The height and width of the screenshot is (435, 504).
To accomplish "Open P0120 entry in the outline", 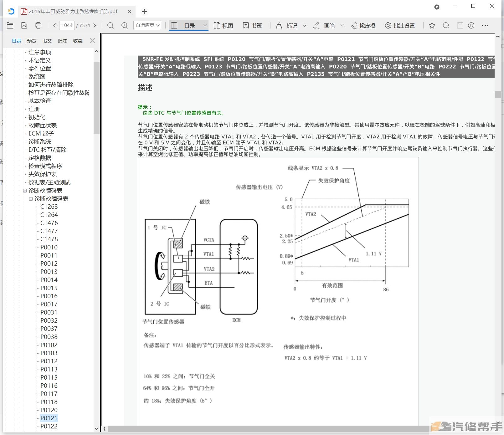I will click(x=49, y=410).
